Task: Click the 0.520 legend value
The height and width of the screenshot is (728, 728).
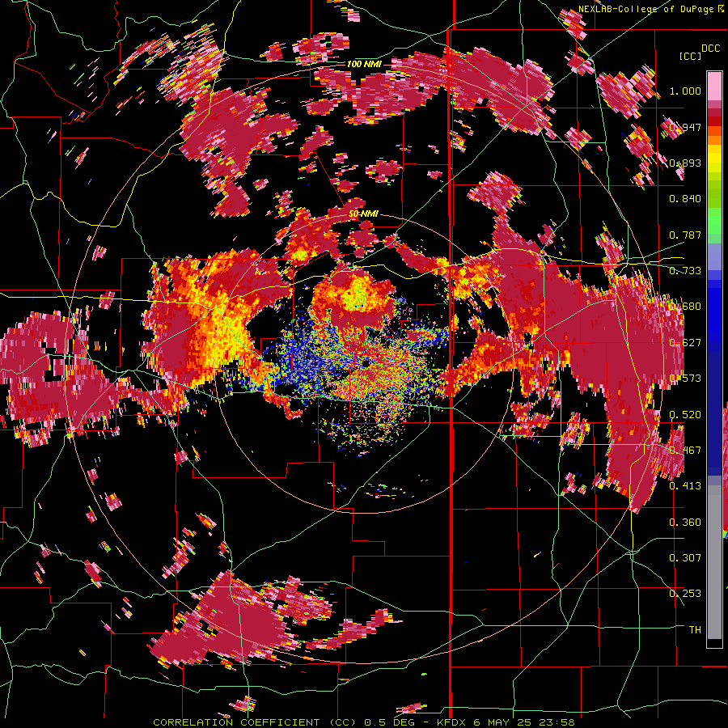Action: pos(685,415)
